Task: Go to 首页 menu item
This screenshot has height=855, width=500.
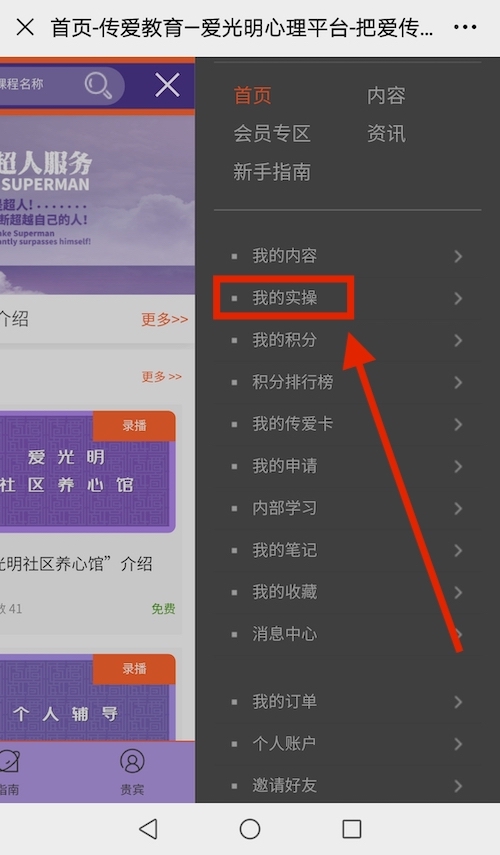Action: click(252, 95)
